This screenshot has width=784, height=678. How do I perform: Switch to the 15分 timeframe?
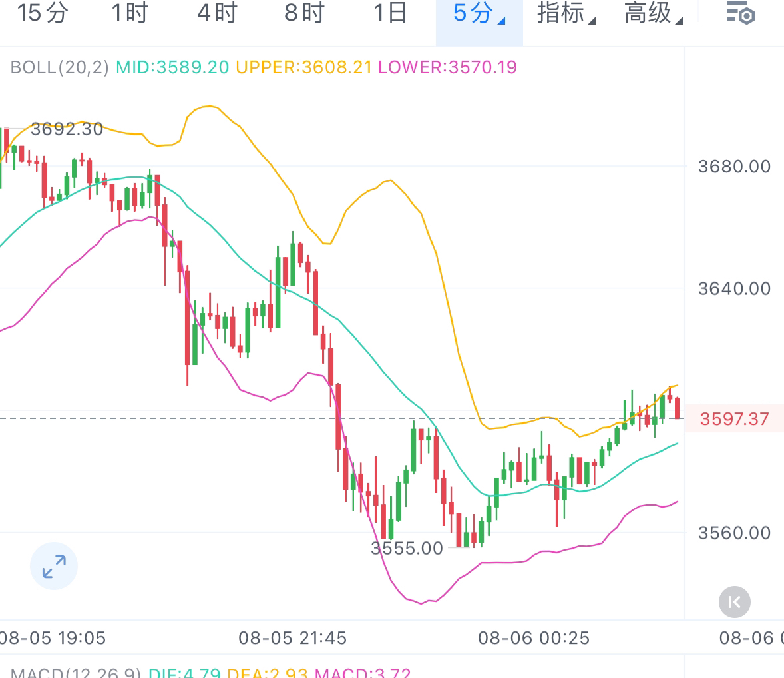pos(42,13)
